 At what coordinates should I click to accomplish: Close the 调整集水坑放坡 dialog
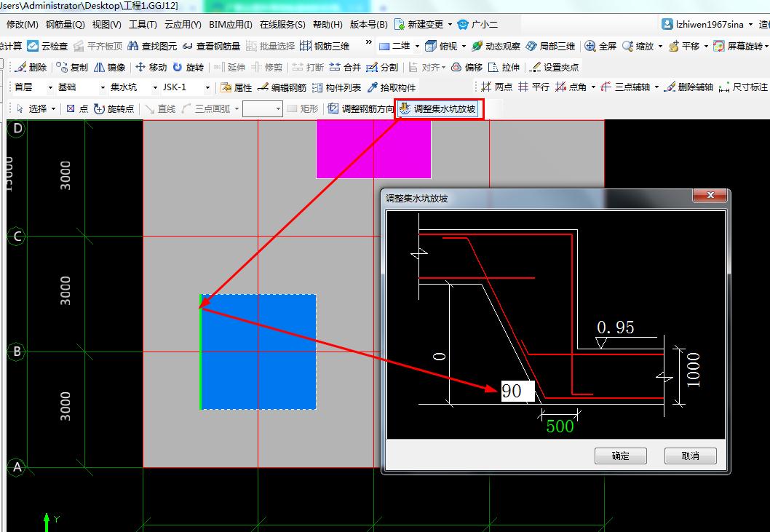coord(710,196)
